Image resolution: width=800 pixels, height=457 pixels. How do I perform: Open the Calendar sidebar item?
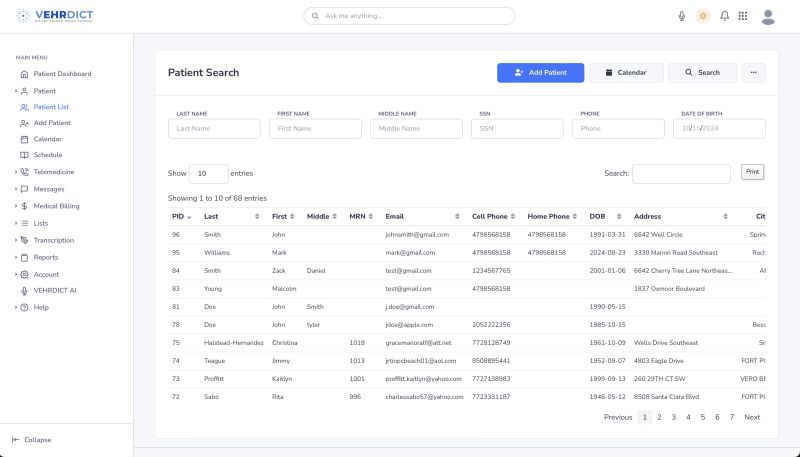pos(47,139)
